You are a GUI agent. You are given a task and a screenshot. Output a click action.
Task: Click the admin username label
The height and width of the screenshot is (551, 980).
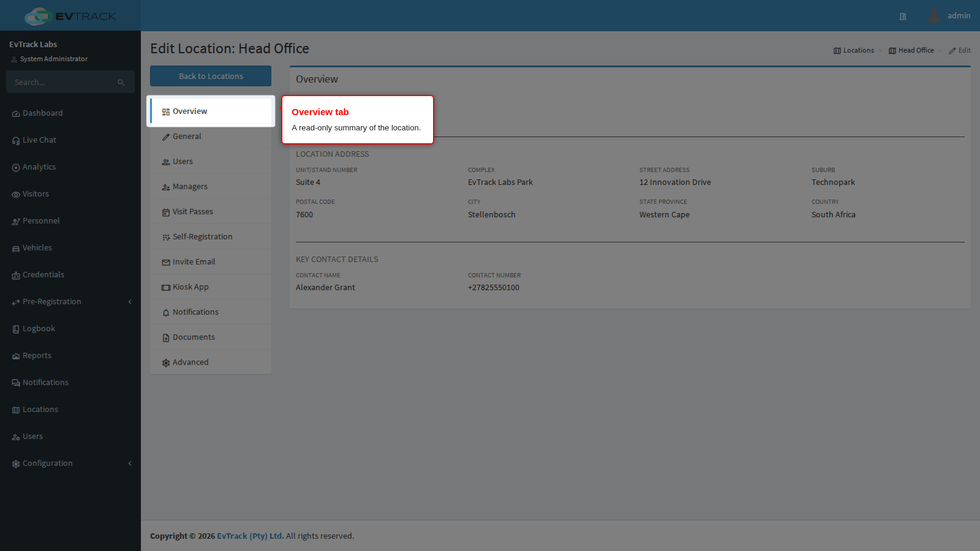tap(959, 16)
